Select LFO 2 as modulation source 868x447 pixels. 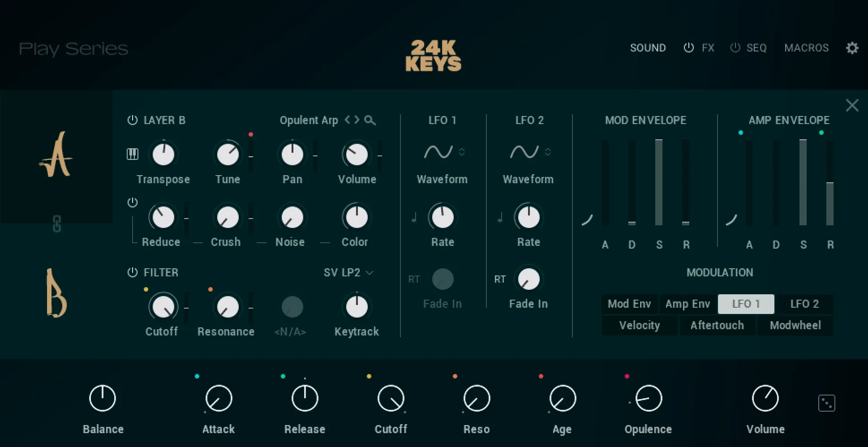pos(804,304)
